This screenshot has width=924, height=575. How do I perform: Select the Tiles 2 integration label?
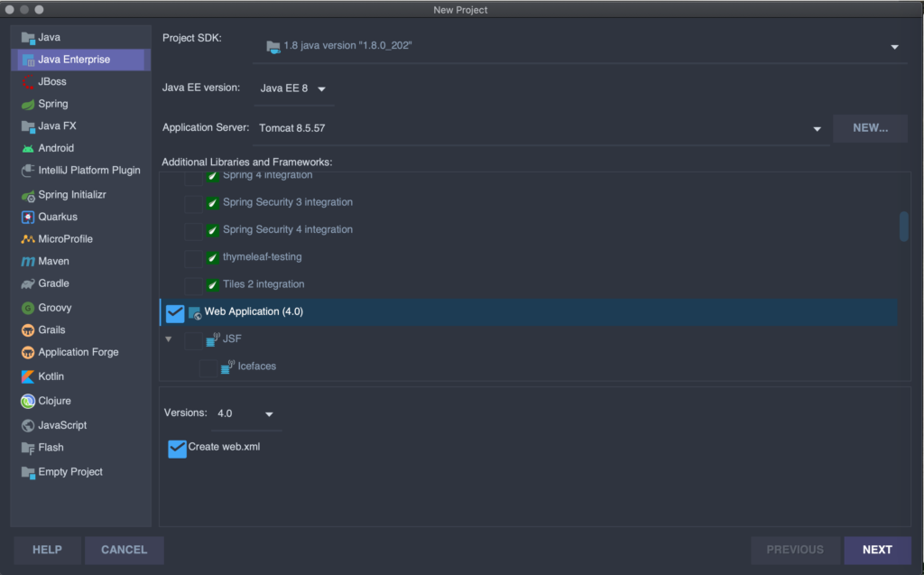pyautogui.click(x=263, y=284)
